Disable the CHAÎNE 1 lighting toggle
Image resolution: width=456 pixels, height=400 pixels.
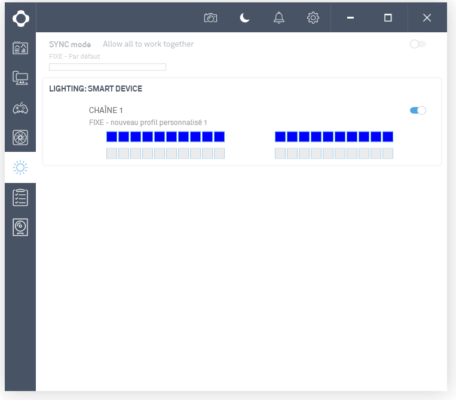tap(418, 110)
